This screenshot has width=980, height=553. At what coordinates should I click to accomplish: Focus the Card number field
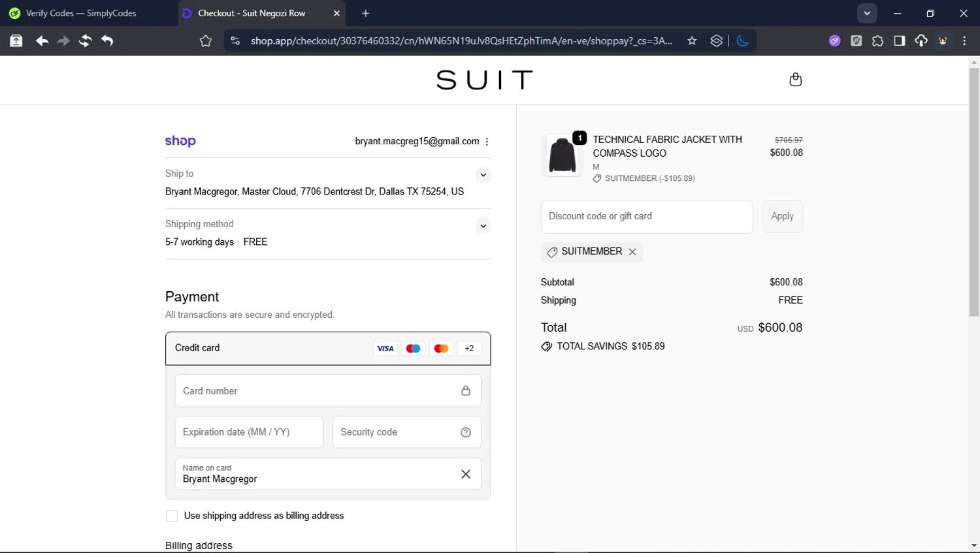328,391
